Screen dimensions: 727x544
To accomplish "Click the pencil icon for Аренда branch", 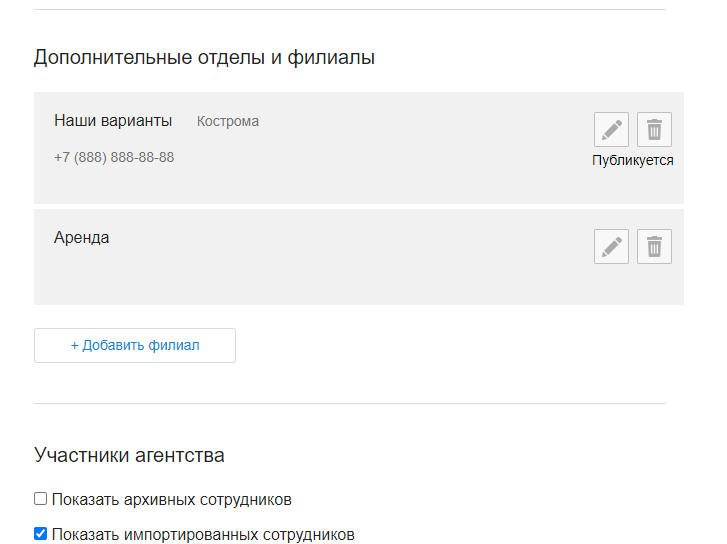I will (611, 246).
